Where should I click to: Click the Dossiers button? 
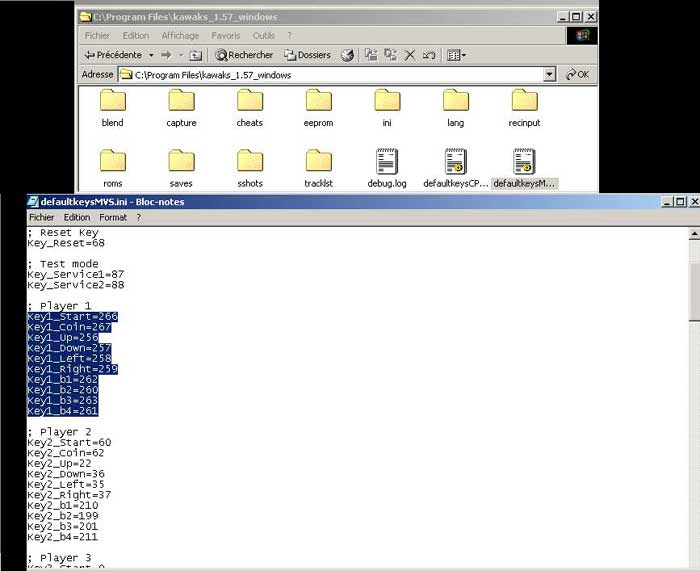[x=307, y=55]
